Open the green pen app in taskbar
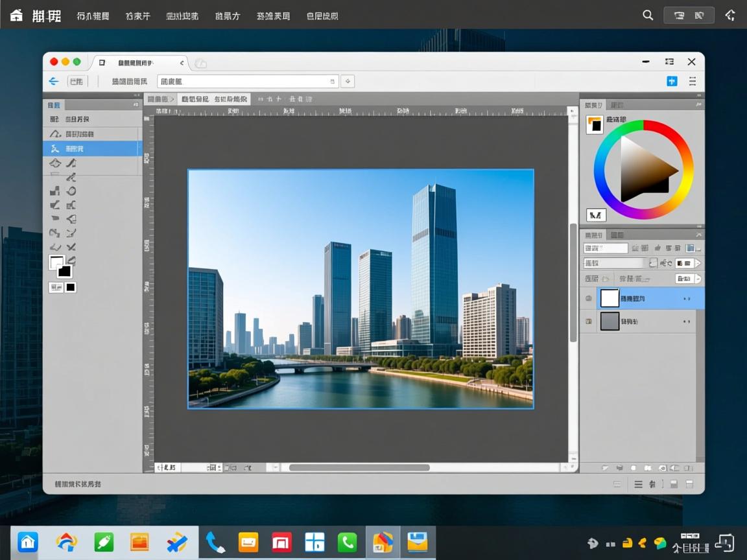This screenshot has height=560, width=747. 104,542
